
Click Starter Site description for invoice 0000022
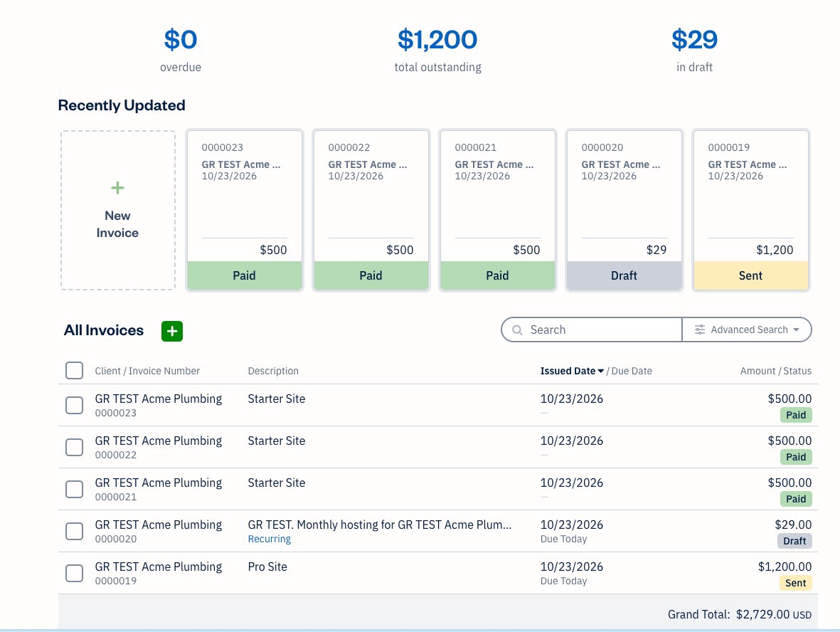pyautogui.click(x=277, y=441)
